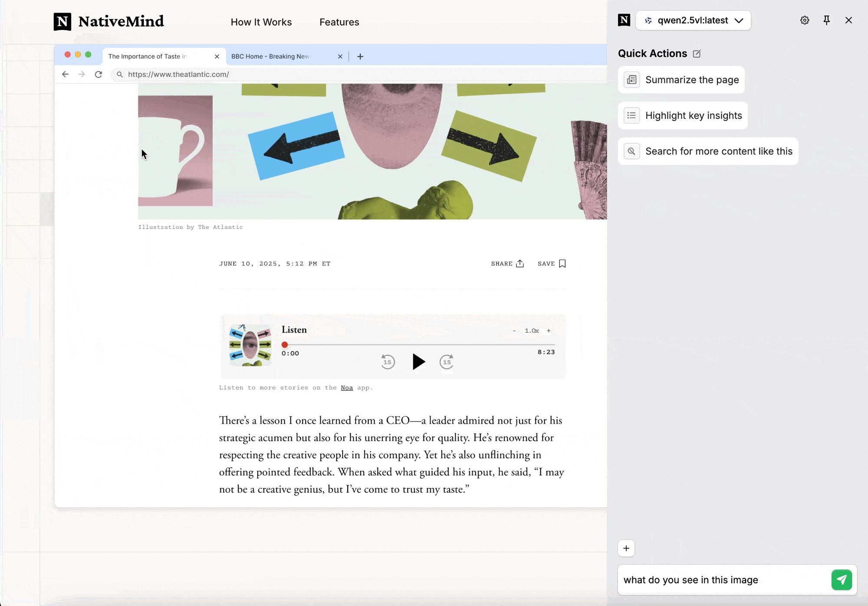Edit Quick Actions with pencil icon

tap(697, 54)
